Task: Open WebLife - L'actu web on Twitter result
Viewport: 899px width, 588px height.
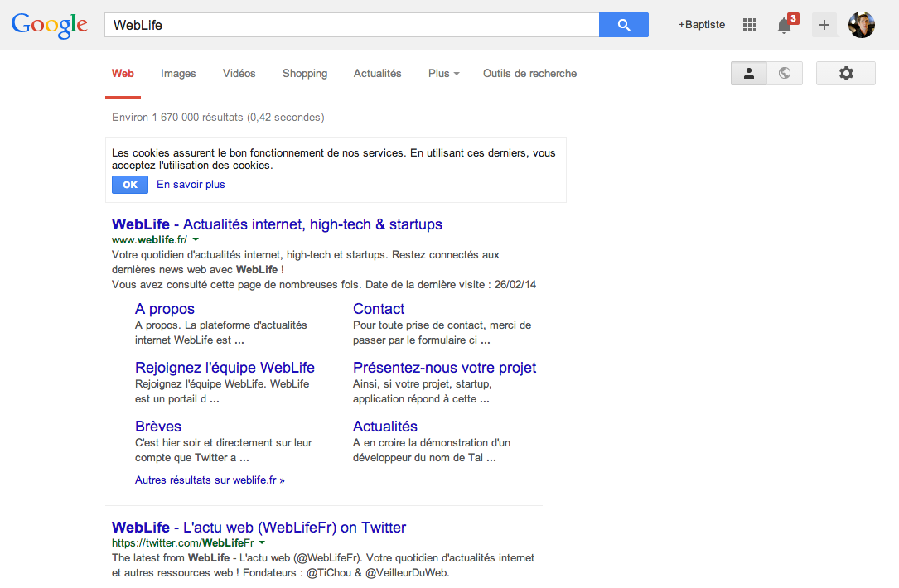Action: 259,528
